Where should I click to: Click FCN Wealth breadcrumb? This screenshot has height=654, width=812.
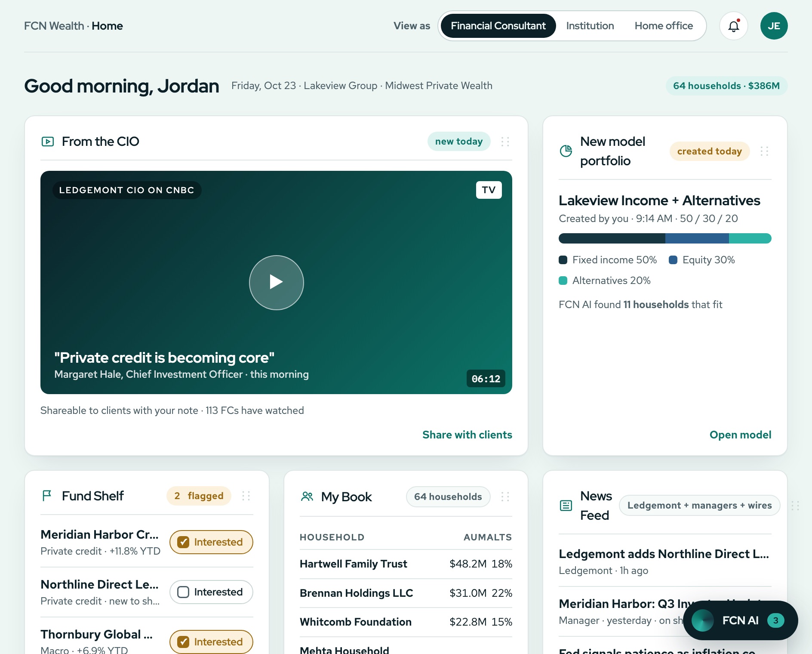(x=54, y=26)
